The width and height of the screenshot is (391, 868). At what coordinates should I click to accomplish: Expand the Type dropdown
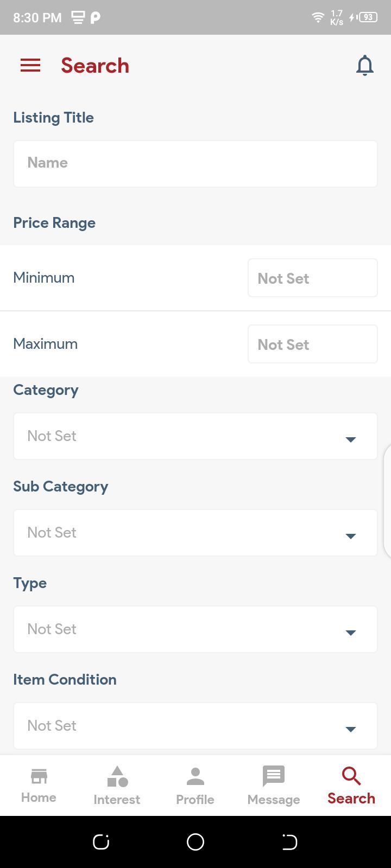(195, 629)
